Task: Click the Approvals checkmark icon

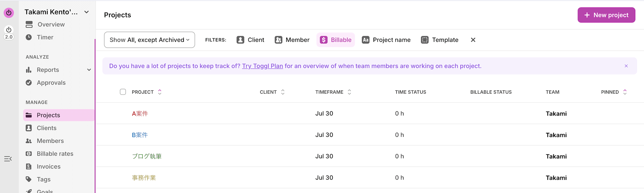Action: point(29,83)
